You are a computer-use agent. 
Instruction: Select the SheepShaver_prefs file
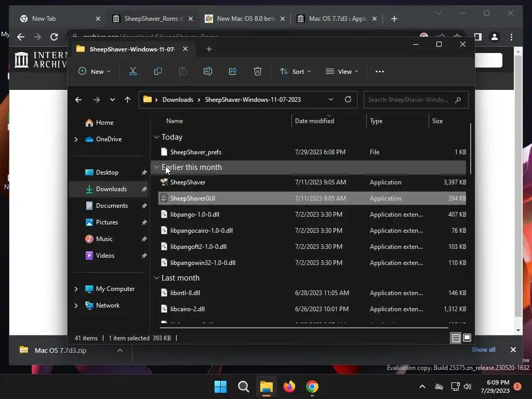[x=312, y=152]
